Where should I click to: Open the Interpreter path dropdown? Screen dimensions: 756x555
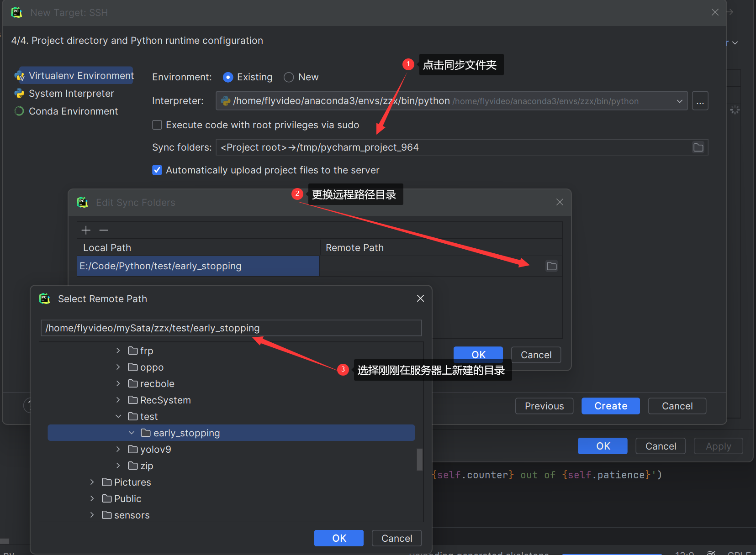(x=679, y=101)
